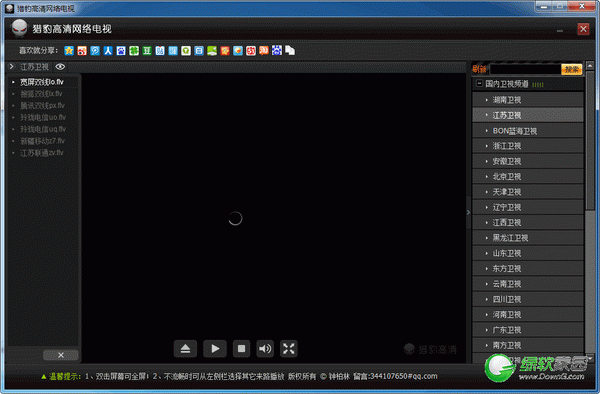Choose the source ending in uo.flv
Screen dimensions: 600x394
(43, 117)
